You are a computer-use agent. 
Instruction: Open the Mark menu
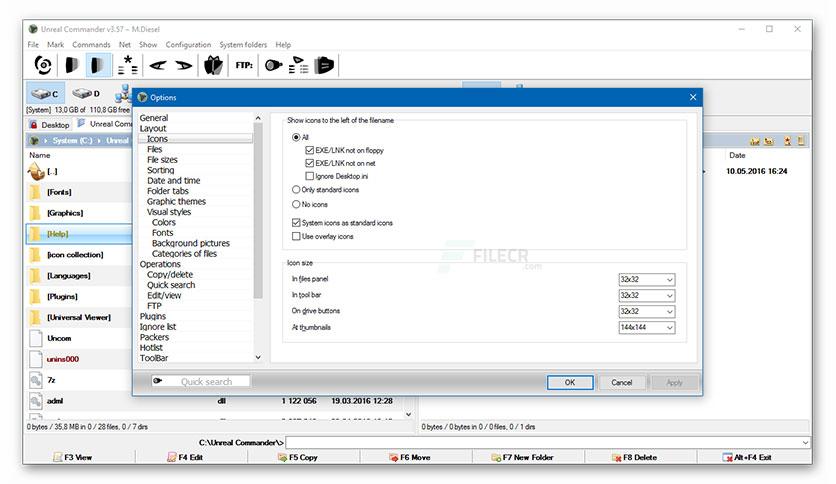click(55, 45)
